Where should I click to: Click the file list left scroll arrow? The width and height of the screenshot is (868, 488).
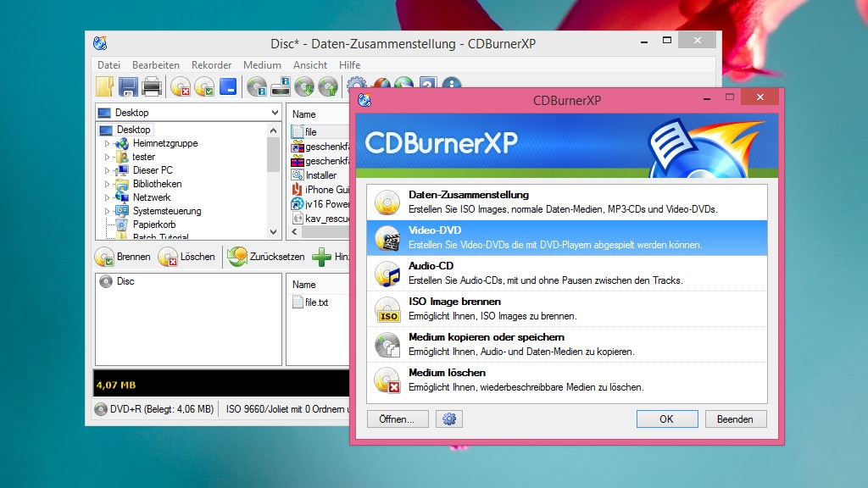click(294, 232)
